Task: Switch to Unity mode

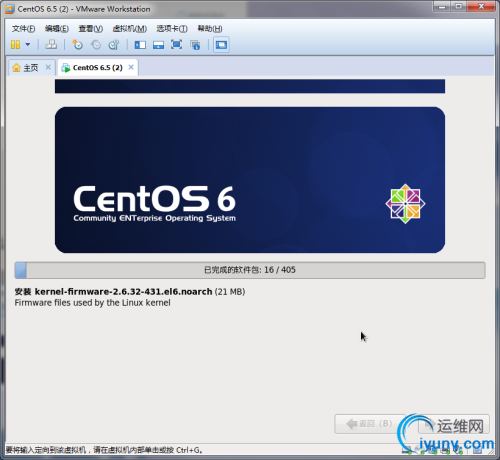Action: pos(195,45)
